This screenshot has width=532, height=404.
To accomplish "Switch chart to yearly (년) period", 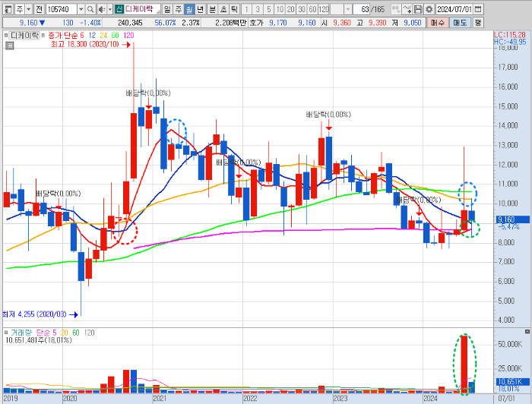I will coord(201,9).
